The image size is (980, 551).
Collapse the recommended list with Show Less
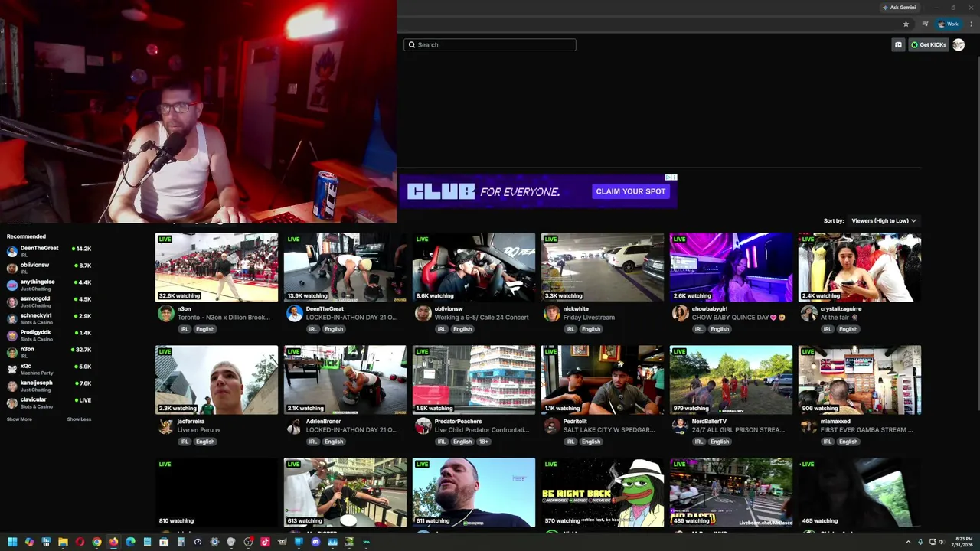pos(79,419)
